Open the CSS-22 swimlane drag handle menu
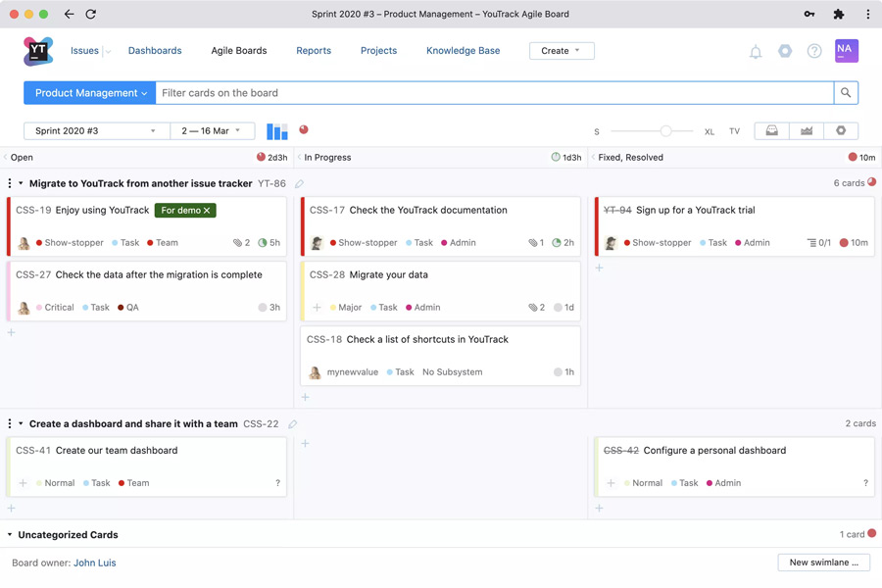 [10, 423]
